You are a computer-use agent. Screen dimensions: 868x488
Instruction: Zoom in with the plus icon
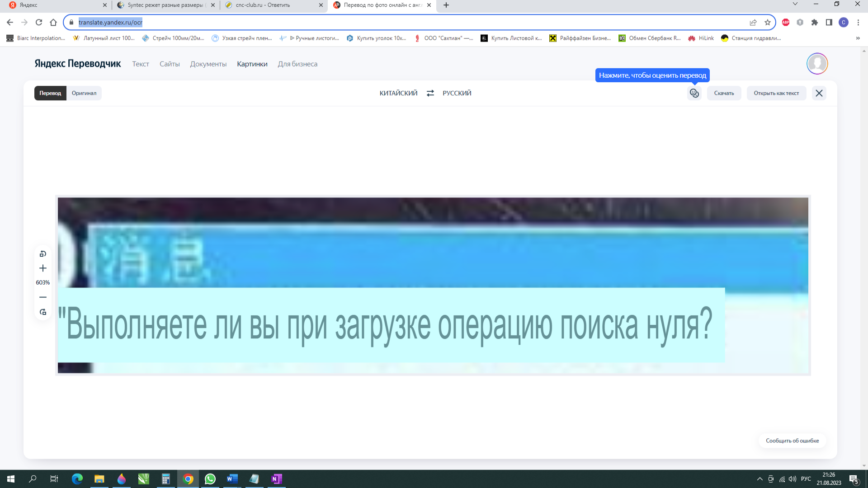click(x=43, y=268)
